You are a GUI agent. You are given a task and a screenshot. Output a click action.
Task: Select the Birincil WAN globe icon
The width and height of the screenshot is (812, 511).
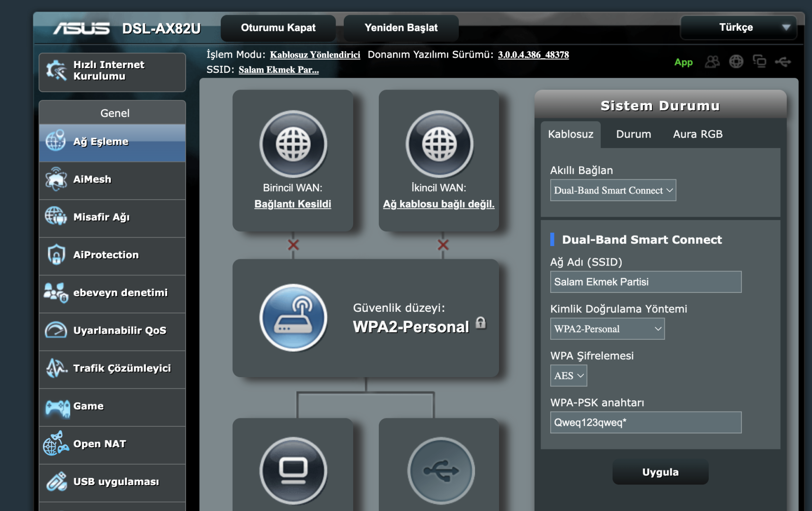293,144
